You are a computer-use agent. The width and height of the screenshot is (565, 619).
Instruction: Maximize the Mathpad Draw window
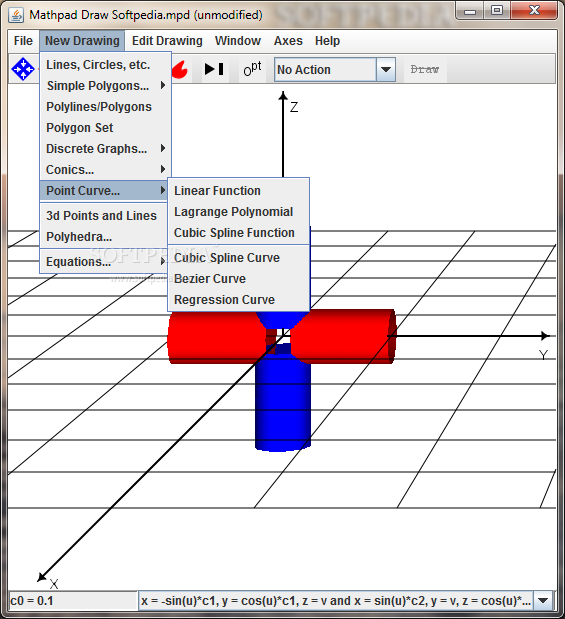[497, 11]
